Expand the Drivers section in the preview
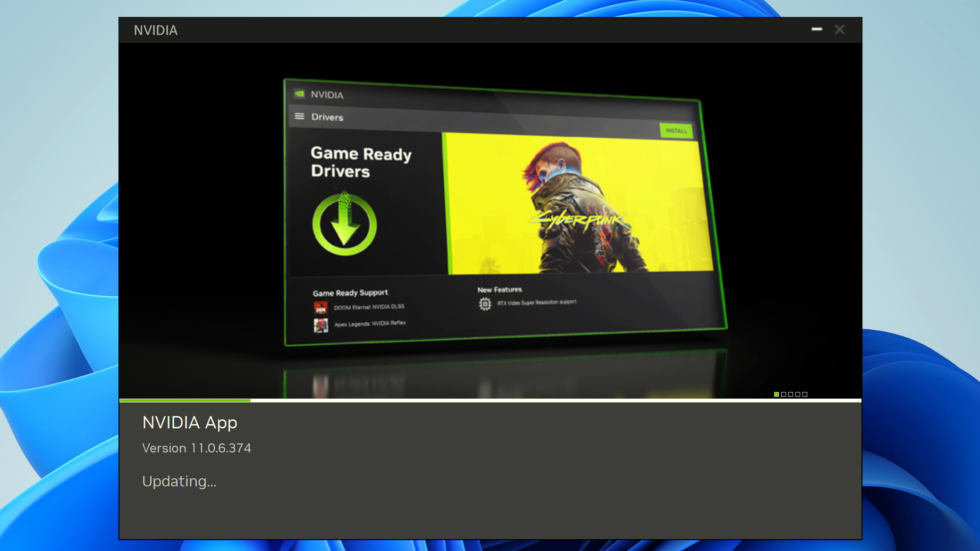 coord(328,117)
